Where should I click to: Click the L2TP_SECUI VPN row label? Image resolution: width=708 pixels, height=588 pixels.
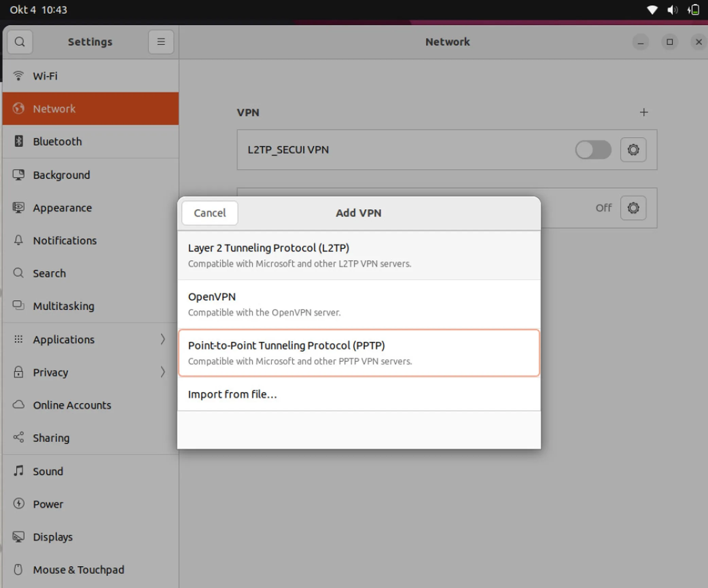coord(288,150)
